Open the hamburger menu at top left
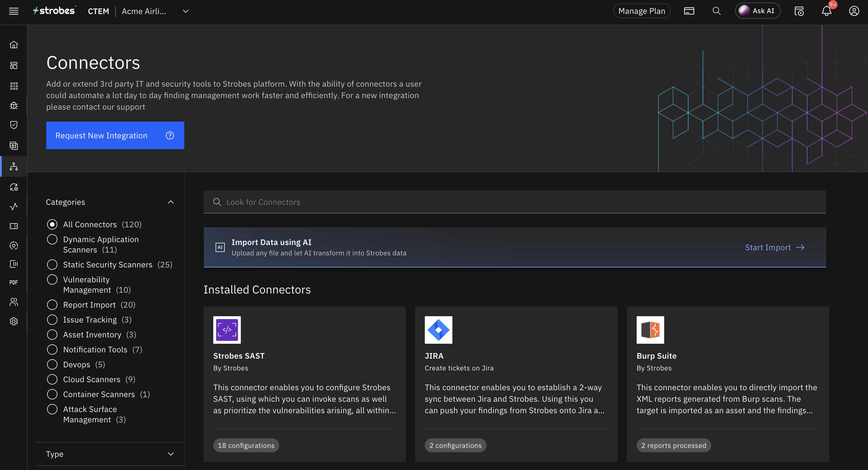This screenshot has height=470, width=868. [13, 11]
